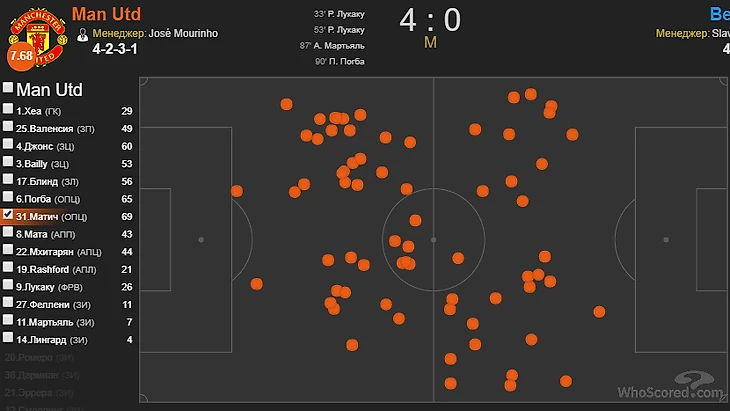
Task: Uncheck the 31.Матич player checkbox
Action: coord(8,216)
